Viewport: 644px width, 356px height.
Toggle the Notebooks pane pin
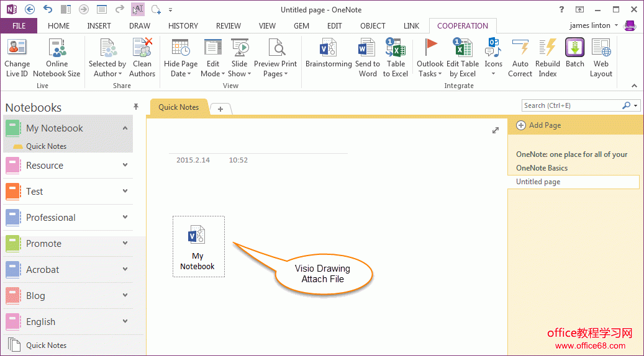pos(136,107)
